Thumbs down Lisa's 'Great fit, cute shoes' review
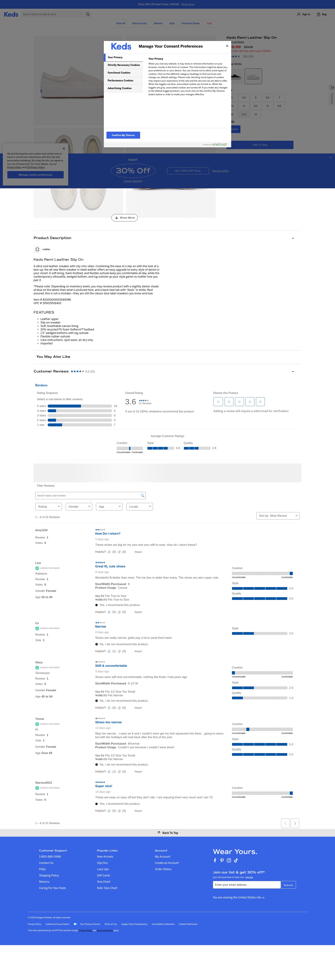This screenshot has height=980, width=335. coord(119,612)
